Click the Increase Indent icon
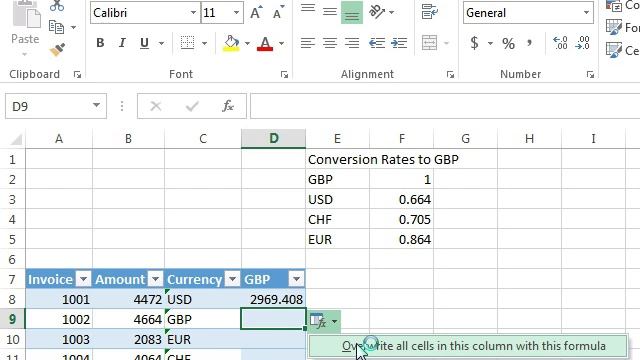This screenshot has width=640, height=360. (x=399, y=43)
